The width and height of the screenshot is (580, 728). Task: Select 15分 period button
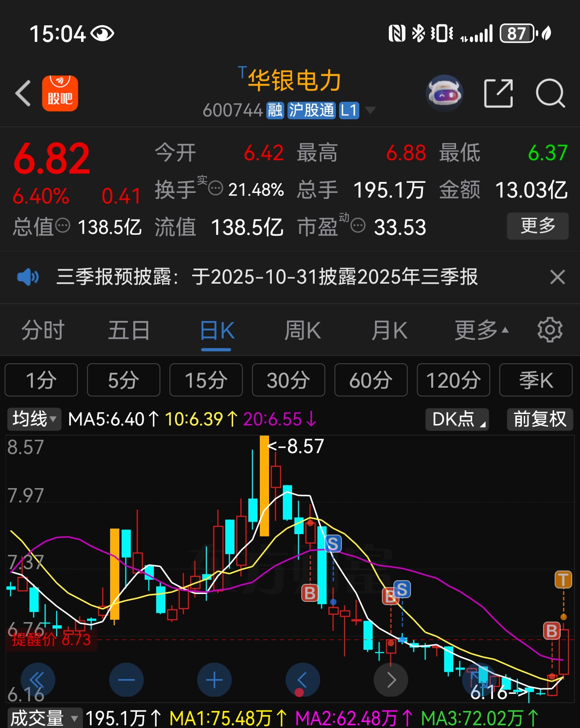pyautogui.click(x=206, y=380)
